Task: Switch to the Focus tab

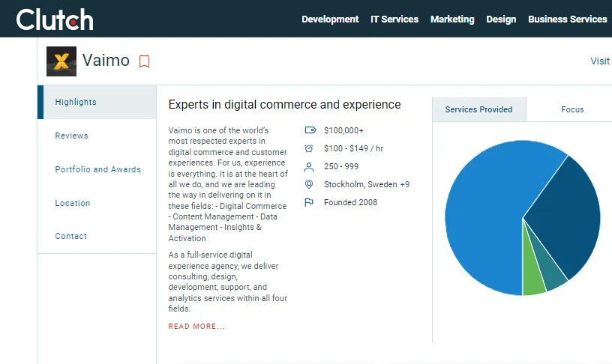Action: tap(572, 109)
